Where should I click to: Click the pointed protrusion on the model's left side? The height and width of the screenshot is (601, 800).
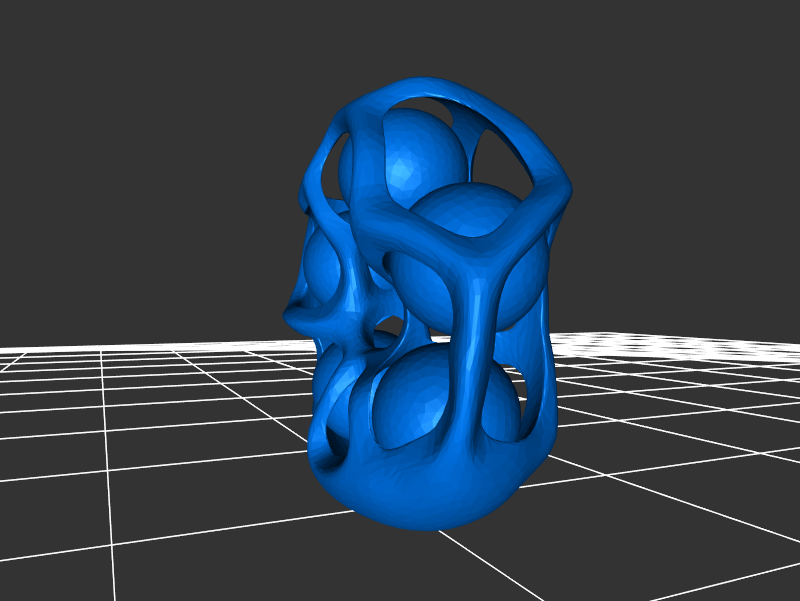tap(293, 315)
